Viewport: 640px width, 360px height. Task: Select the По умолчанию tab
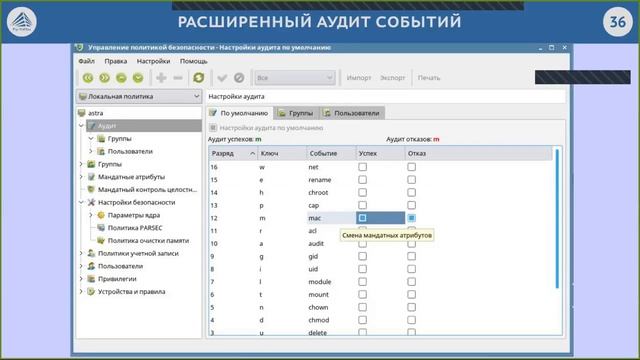tap(240, 113)
